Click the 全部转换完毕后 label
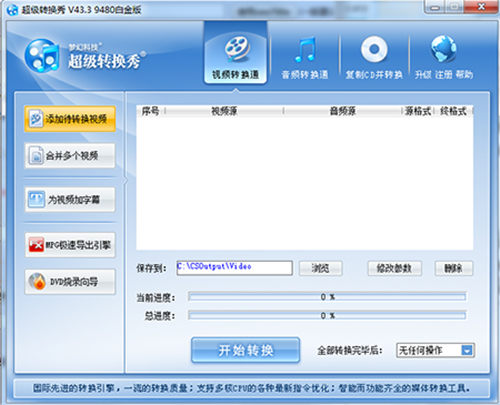 349,350
